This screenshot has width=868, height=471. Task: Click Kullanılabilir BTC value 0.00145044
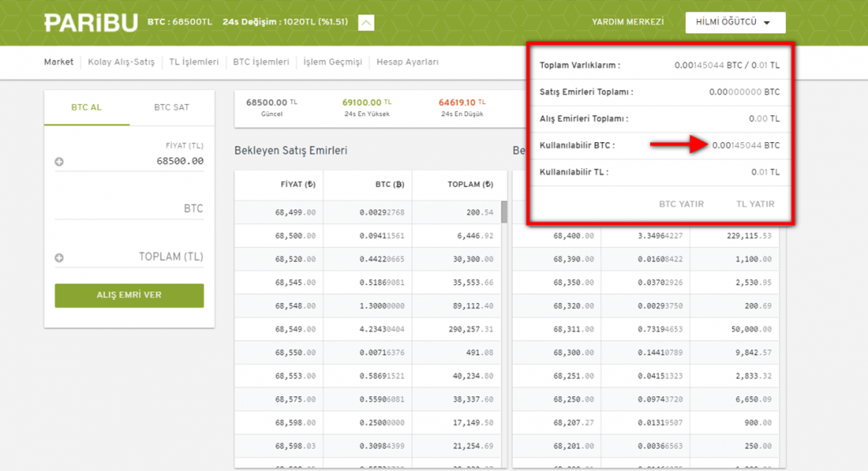745,145
